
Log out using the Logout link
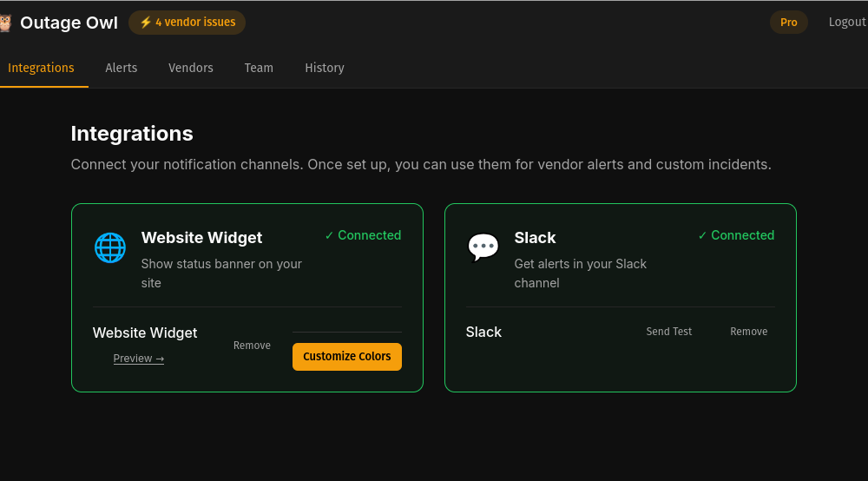(846, 23)
